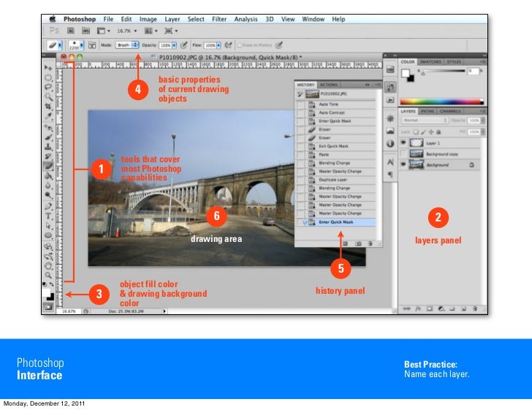The height and width of the screenshot is (410, 532).
Task: Select the Lasso tool
Action: tap(48, 87)
